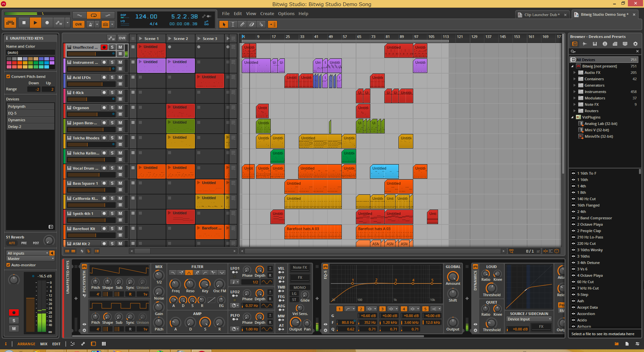Clear the browser search field
This screenshot has height=352, width=644.
coord(637,51)
